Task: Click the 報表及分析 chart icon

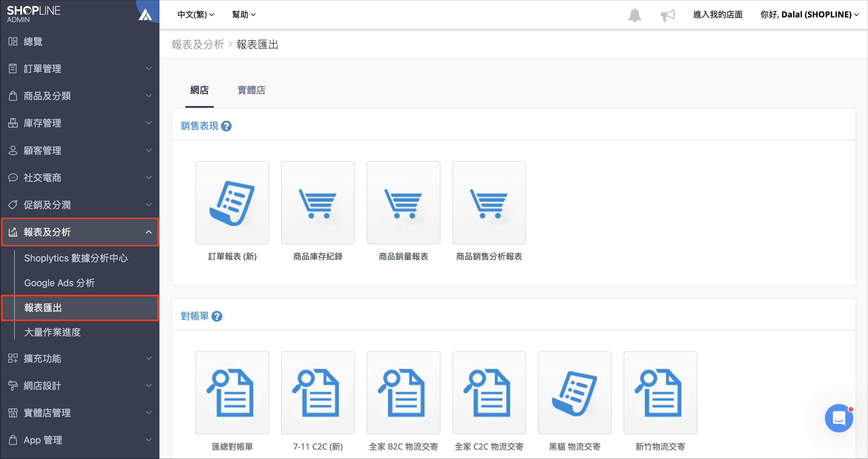Action: pyautogui.click(x=13, y=232)
